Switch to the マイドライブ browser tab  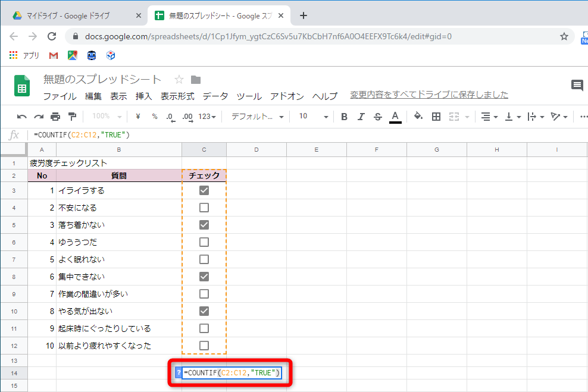click(x=65, y=15)
